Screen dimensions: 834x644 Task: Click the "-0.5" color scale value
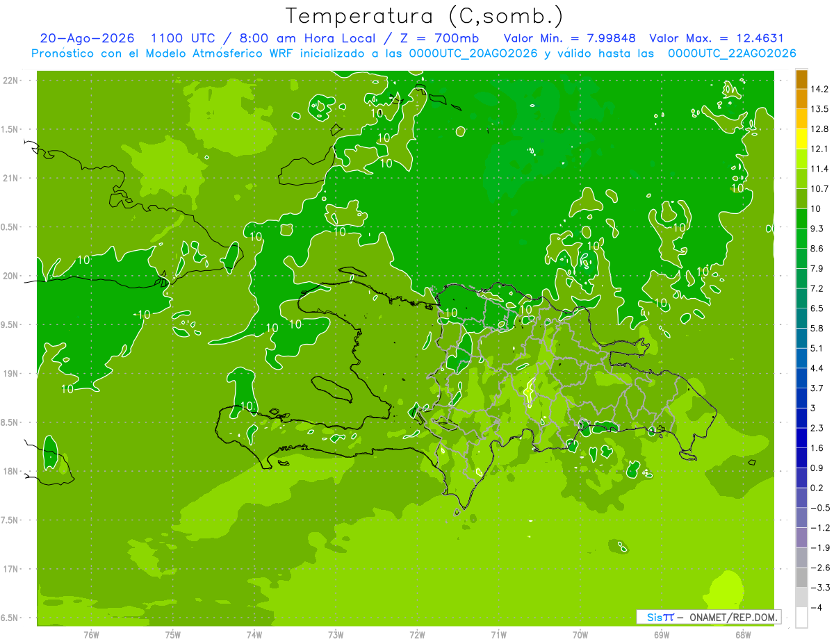pos(820,508)
